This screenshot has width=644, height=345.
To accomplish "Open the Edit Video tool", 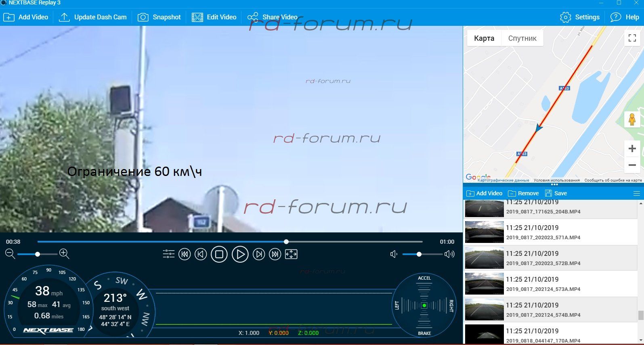I will tap(214, 17).
